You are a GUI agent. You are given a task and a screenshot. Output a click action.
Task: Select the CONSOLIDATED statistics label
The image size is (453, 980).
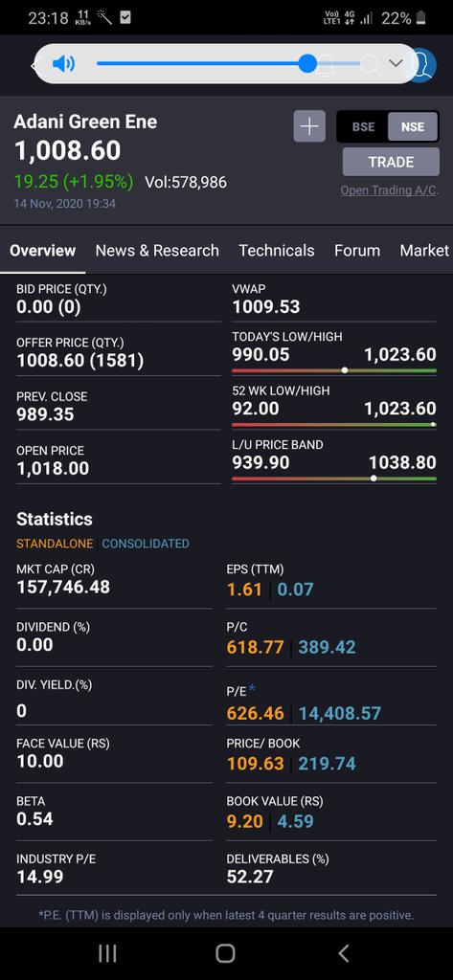click(146, 544)
